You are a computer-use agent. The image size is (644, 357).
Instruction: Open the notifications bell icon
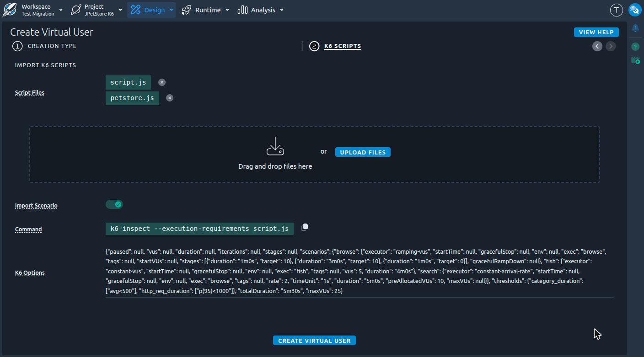(x=635, y=28)
